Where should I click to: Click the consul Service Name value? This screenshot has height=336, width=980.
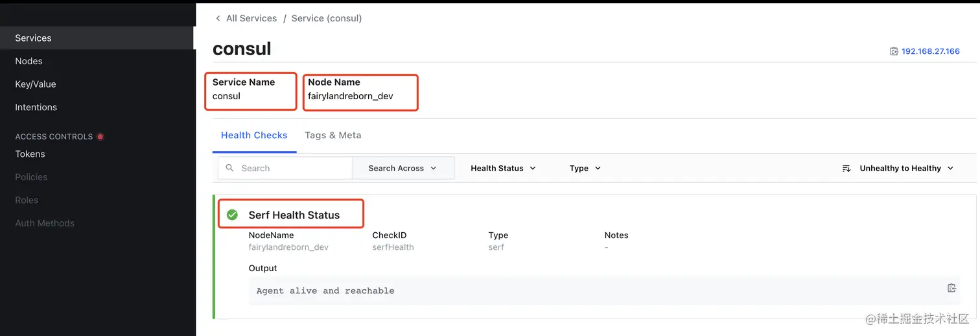point(226,96)
